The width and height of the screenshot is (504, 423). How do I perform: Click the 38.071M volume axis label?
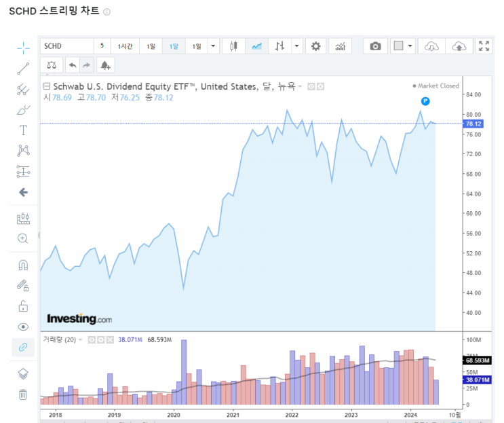coord(477,380)
